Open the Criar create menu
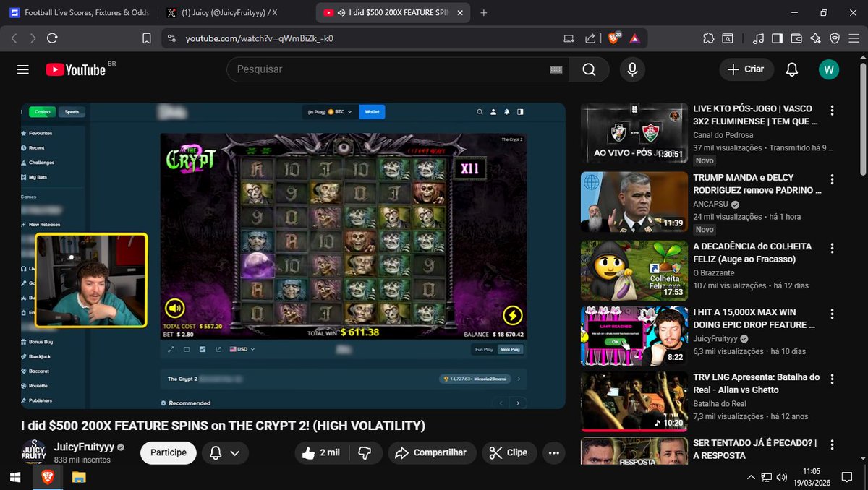Screen dimensions: 868x490 [746, 69]
